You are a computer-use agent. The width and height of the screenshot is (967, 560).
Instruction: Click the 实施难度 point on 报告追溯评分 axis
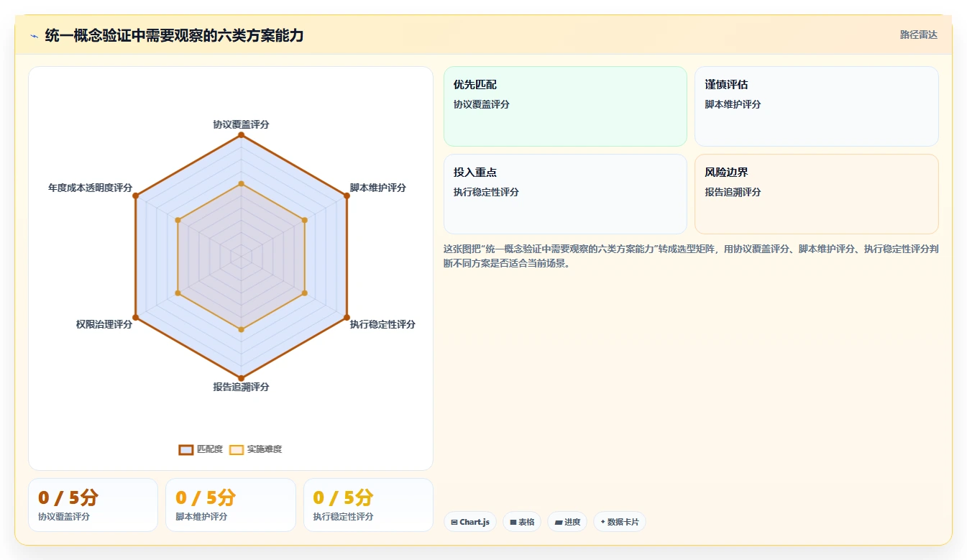point(241,329)
